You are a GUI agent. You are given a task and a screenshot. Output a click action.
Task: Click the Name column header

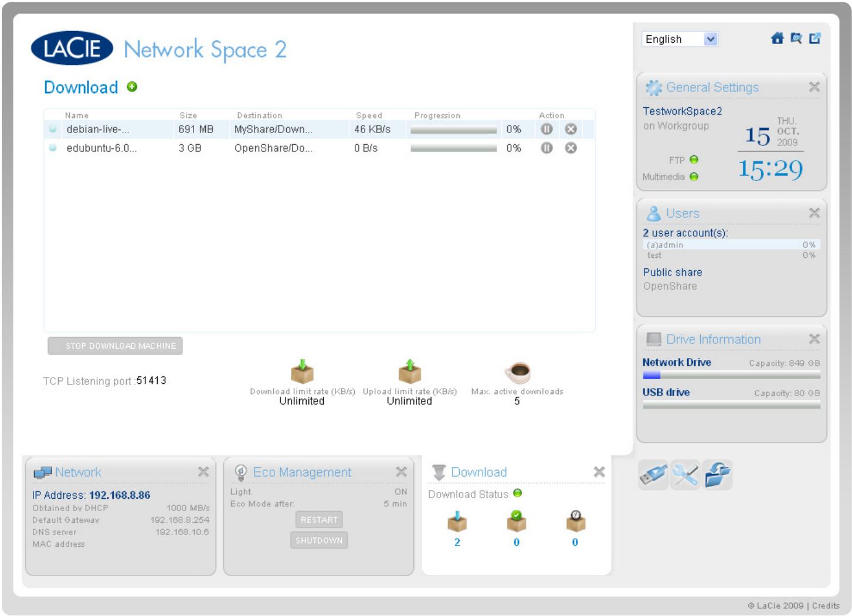pos(77,115)
